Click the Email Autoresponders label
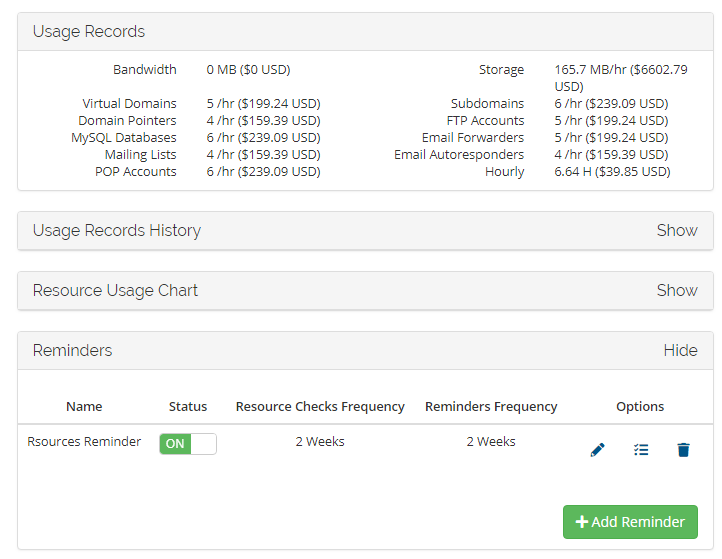 tap(459, 155)
